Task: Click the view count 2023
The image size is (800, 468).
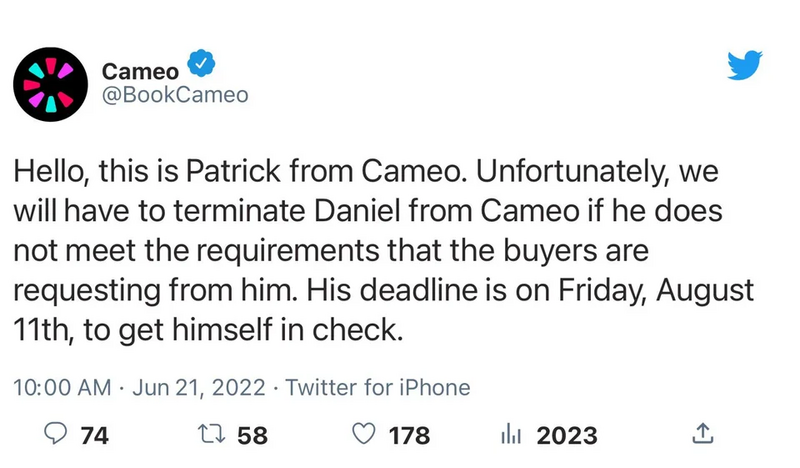Action: [567, 435]
